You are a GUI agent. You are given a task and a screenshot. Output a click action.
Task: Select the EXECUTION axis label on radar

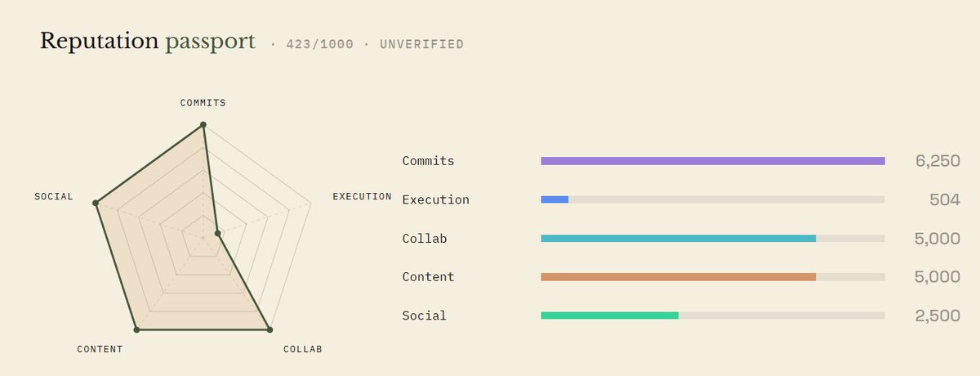[x=362, y=196]
